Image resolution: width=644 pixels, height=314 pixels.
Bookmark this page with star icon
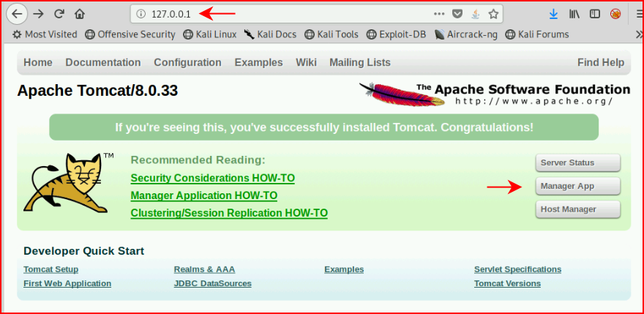[x=493, y=14]
